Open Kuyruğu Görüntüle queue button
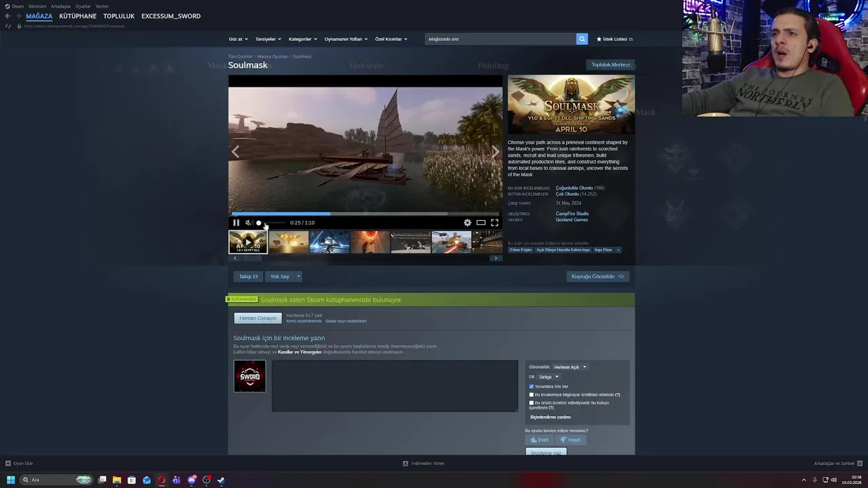This screenshot has width=868, height=488. tap(598, 277)
